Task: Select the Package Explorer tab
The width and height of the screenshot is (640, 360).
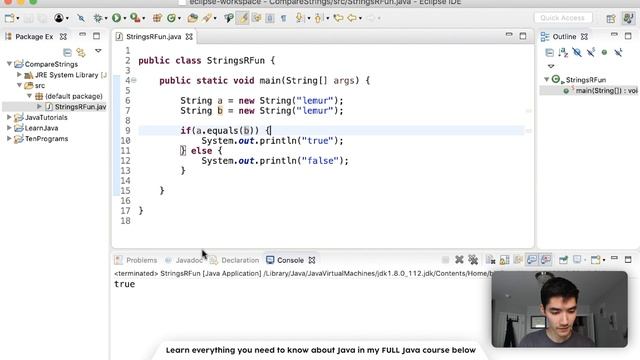Action: tap(34, 37)
